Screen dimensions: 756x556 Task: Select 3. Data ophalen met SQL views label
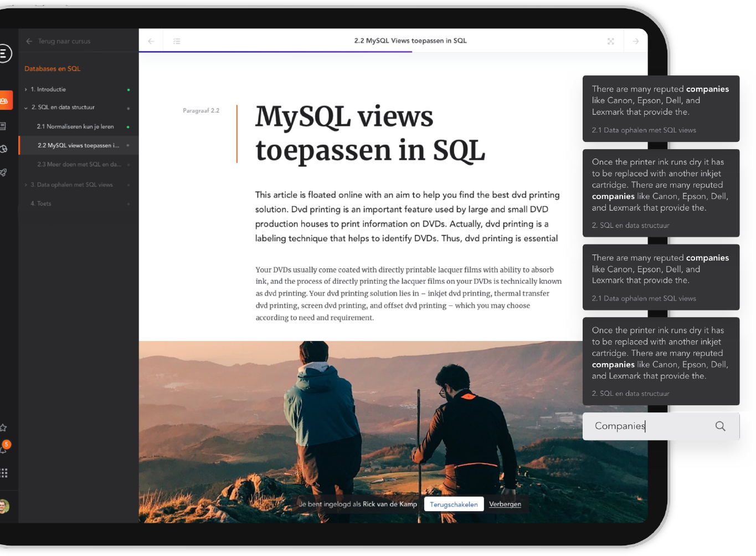point(71,185)
